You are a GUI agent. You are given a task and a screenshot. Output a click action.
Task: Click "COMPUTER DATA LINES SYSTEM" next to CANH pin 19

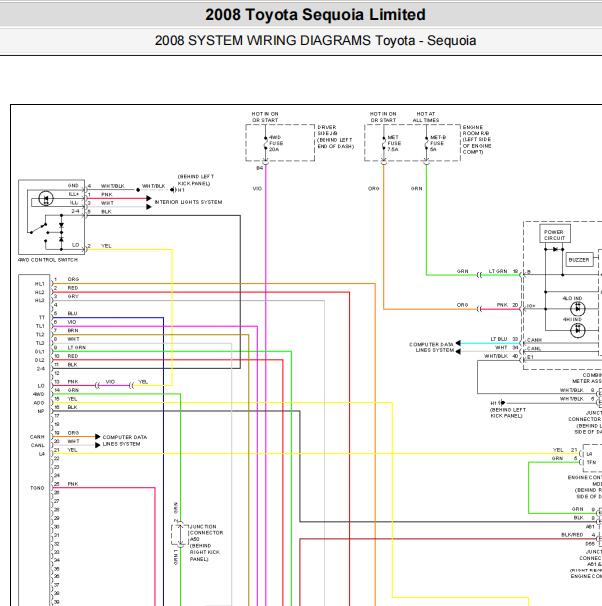[x=124, y=441]
